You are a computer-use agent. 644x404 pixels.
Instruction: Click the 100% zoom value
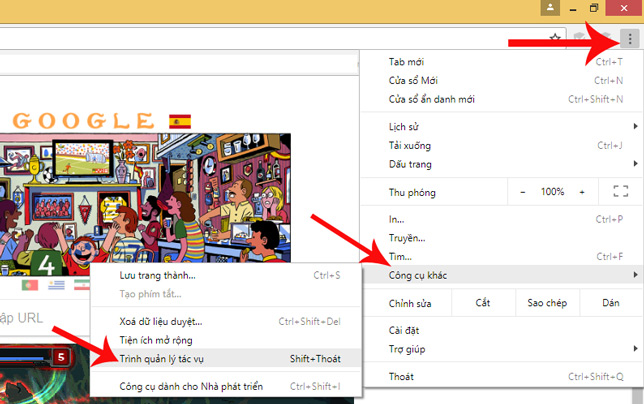(x=552, y=192)
